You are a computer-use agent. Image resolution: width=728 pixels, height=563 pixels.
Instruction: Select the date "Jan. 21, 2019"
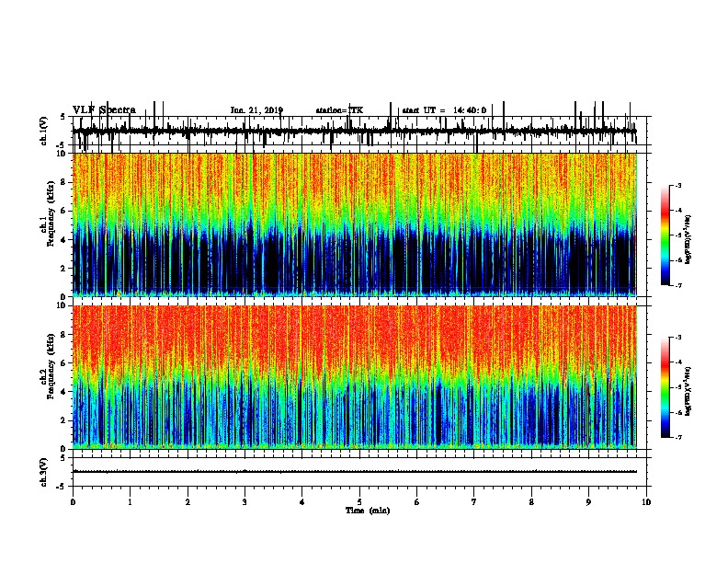point(256,110)
